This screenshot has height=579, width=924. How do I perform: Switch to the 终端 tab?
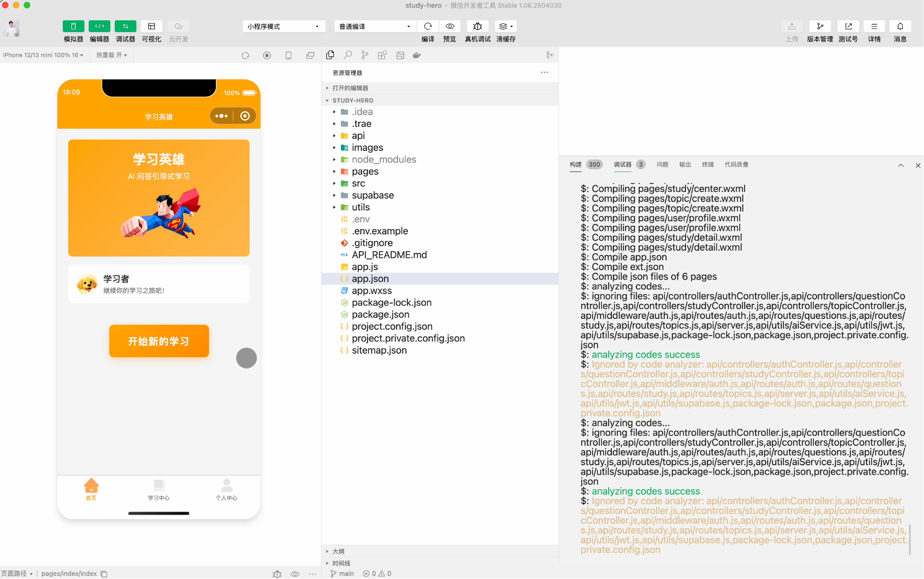[x=708, y=164]
